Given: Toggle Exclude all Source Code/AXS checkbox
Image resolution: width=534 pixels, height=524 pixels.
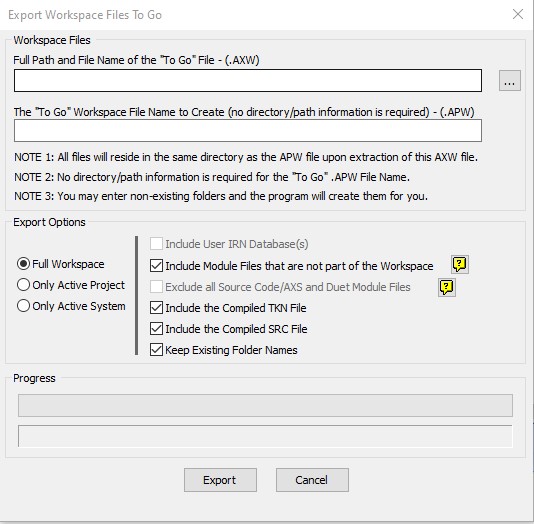Looking at the screenshot, I should 156,287.
